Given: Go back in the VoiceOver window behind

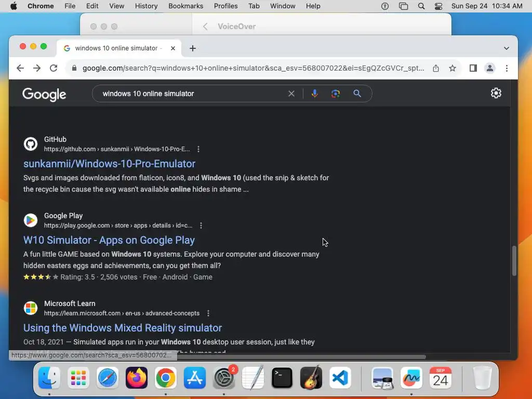Looking at the screenshot, I should tap(205, 26).
